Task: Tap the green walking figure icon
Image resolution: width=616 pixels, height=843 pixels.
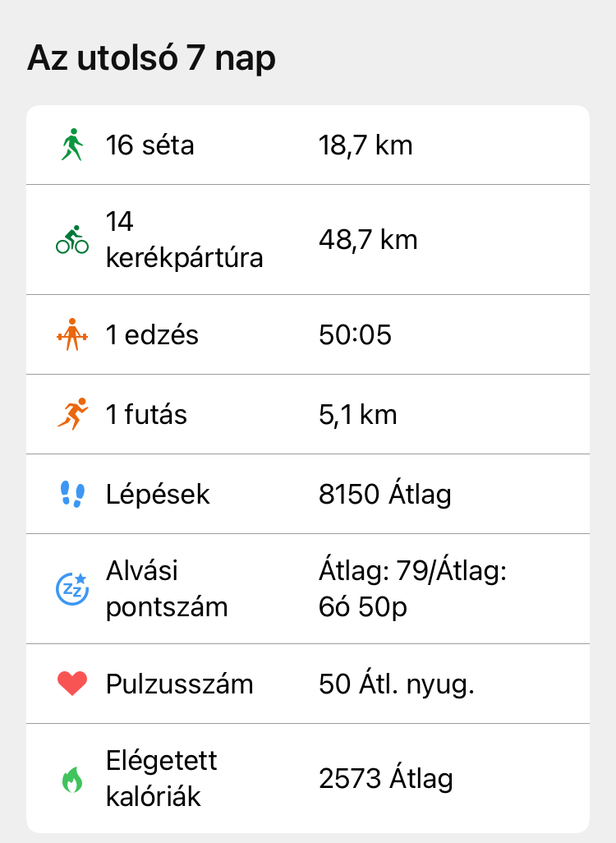Action: click(x=72, y=145)
